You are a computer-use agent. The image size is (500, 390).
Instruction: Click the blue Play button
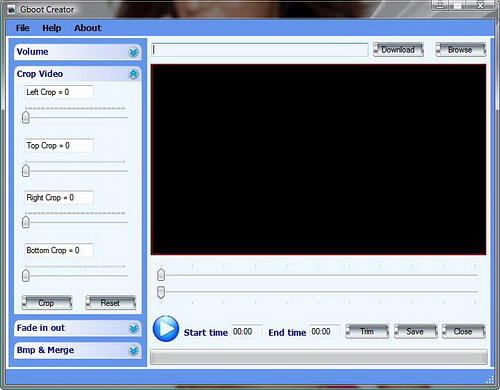point(166,329)
